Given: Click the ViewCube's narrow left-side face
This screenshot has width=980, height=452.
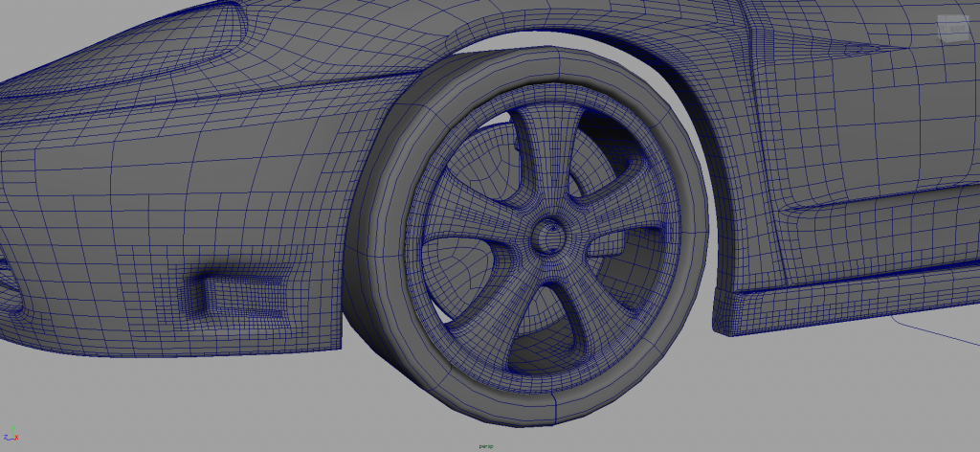Looking at the screenshot, I should (x=941, y=31).
